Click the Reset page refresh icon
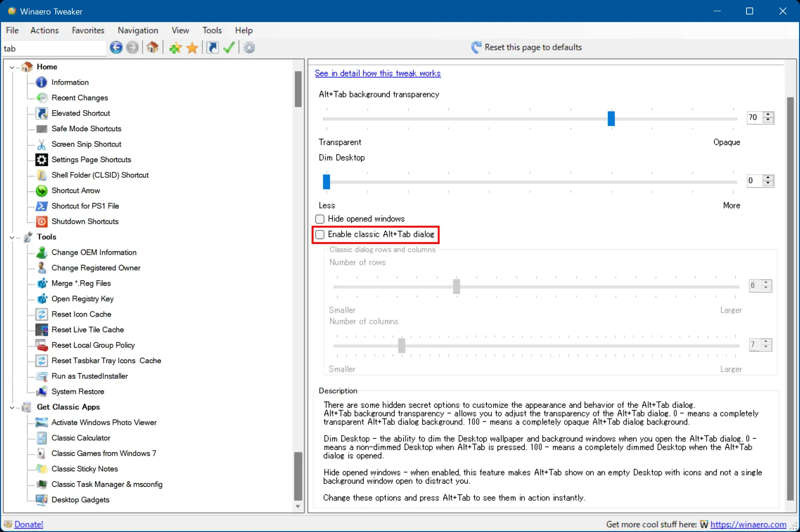The height and width of the screenshot is (532, 800). click(476, 47)
